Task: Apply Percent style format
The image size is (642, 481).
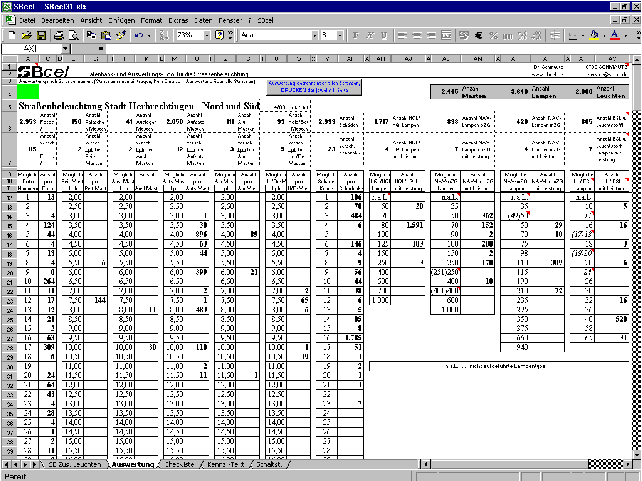Action: (493, 36)
